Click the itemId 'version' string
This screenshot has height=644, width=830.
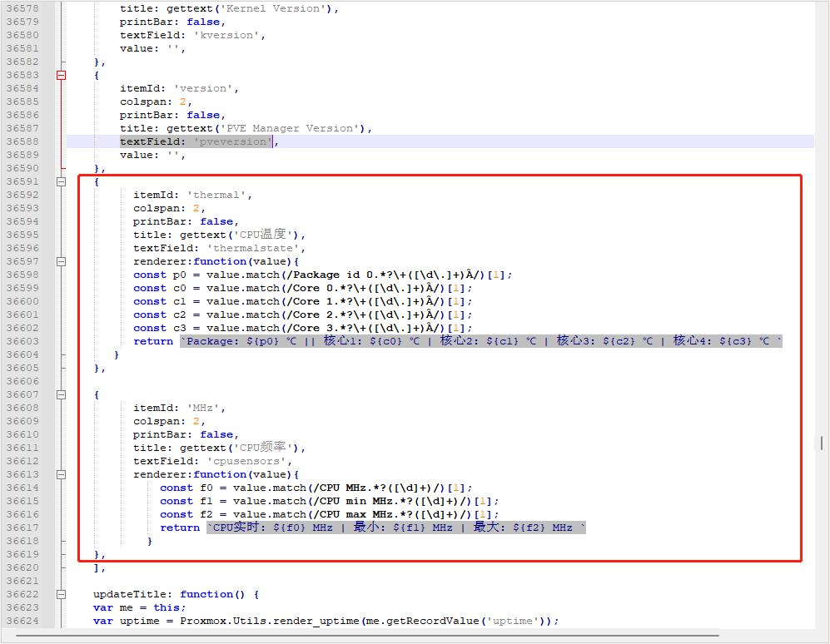click(203, 88)
